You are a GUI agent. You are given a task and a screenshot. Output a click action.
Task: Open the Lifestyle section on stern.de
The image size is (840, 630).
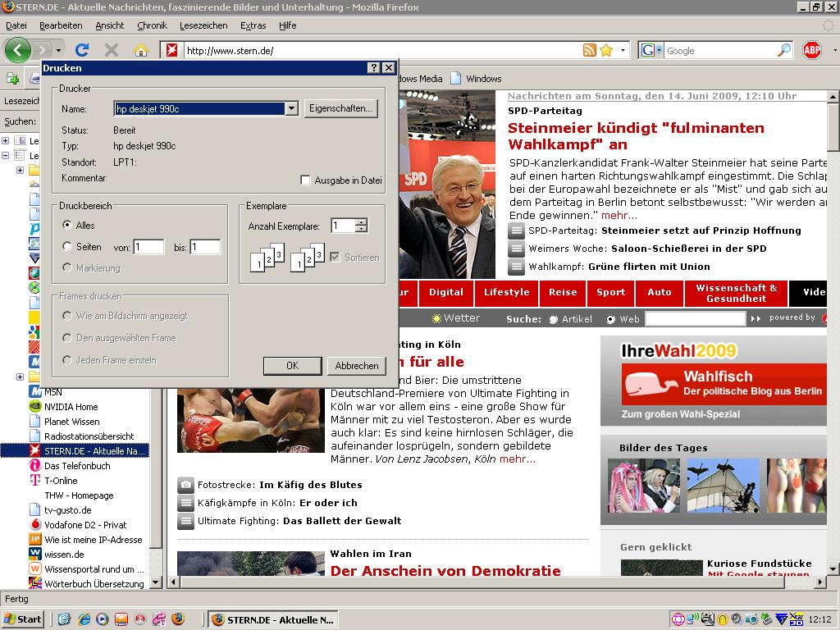(x=506, y=293)
